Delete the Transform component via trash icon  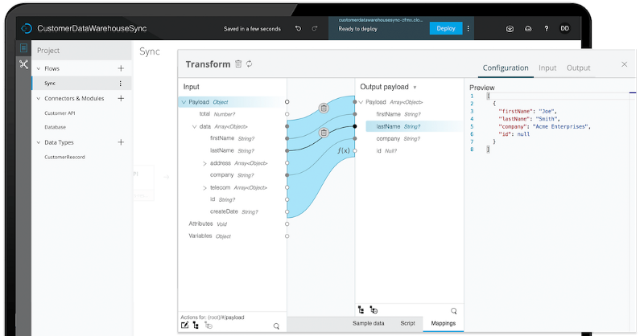[x=238, y=64]
